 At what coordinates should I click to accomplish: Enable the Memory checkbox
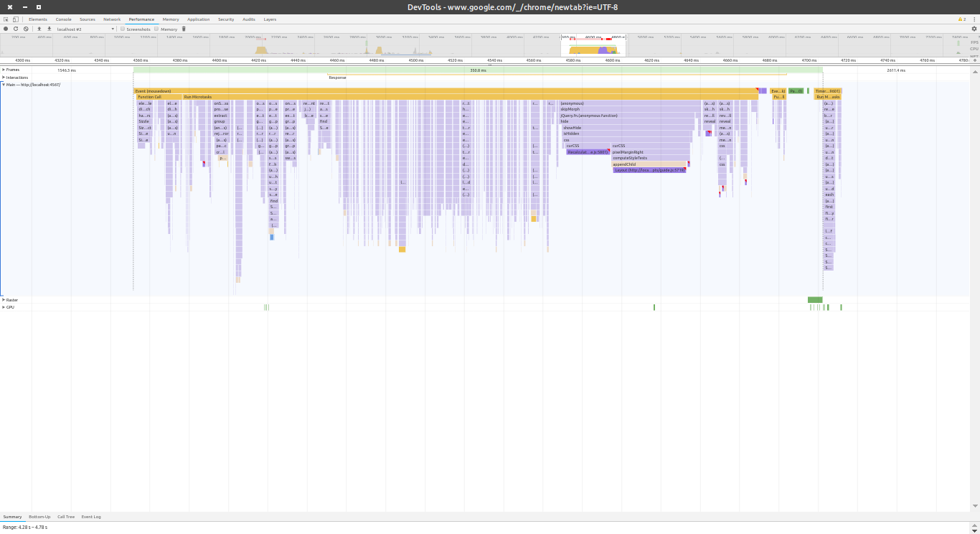point(156,29)
